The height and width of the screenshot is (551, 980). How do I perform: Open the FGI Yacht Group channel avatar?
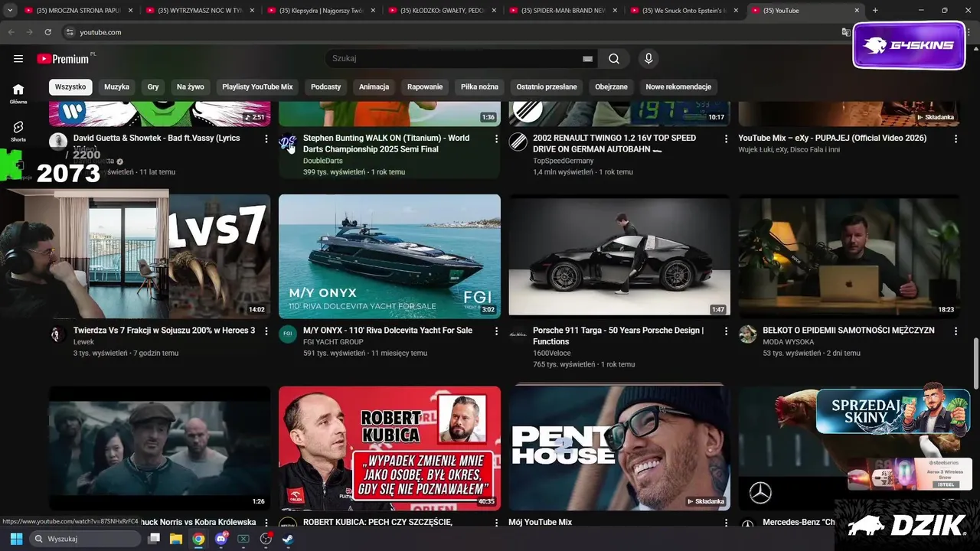(288, 334)
